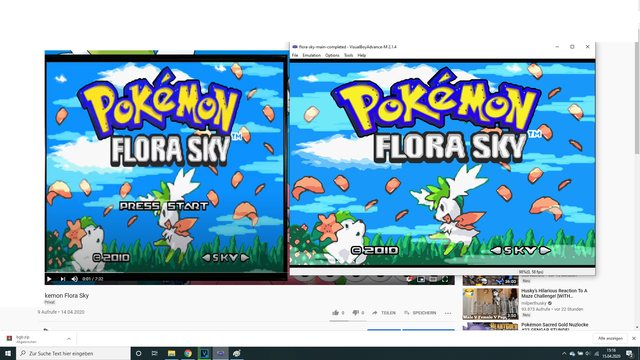Viewport: 640px width, 360px height.
Task: Expand the bgb.zip download options chevron
Action: [69, 339]
